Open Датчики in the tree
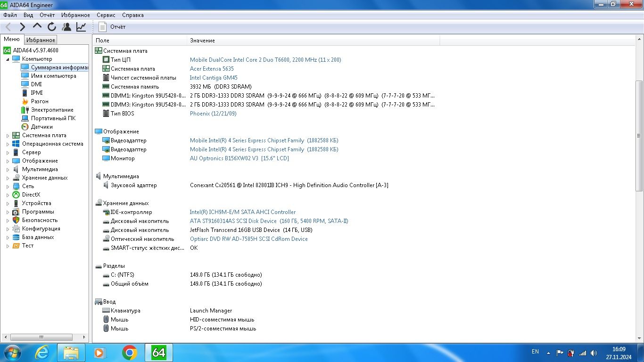The height and width of the screenshot is (362, 644). click(42, 127)
